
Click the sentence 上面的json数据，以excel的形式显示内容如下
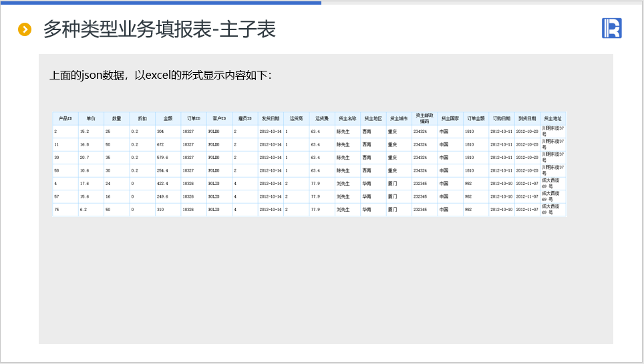160,75
